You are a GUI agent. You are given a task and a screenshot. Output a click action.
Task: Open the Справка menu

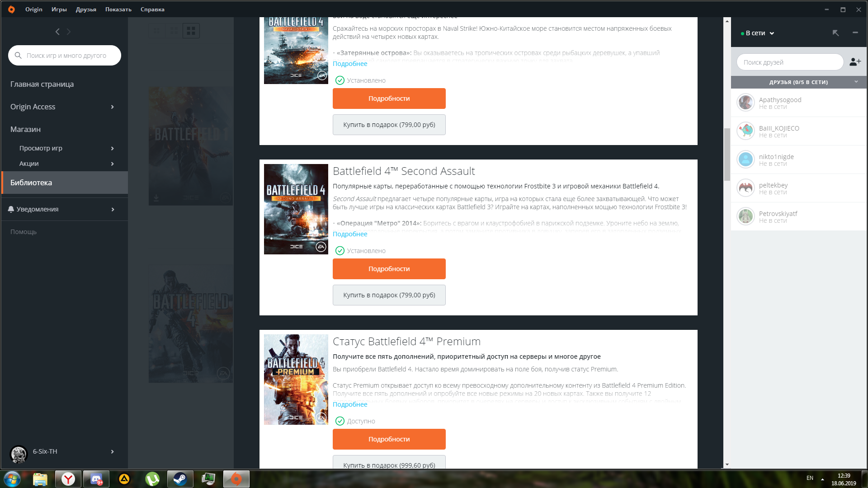coord(152,9)
